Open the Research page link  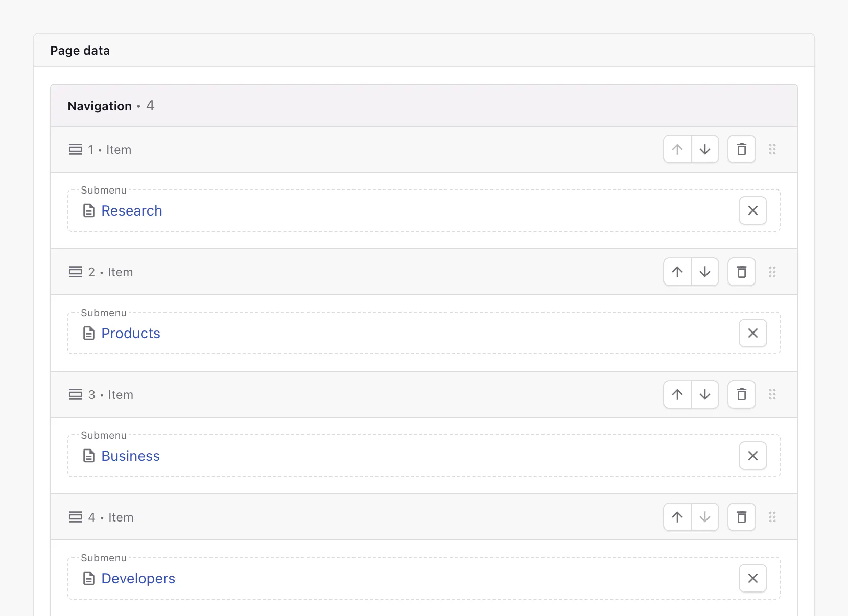[132, 210]
